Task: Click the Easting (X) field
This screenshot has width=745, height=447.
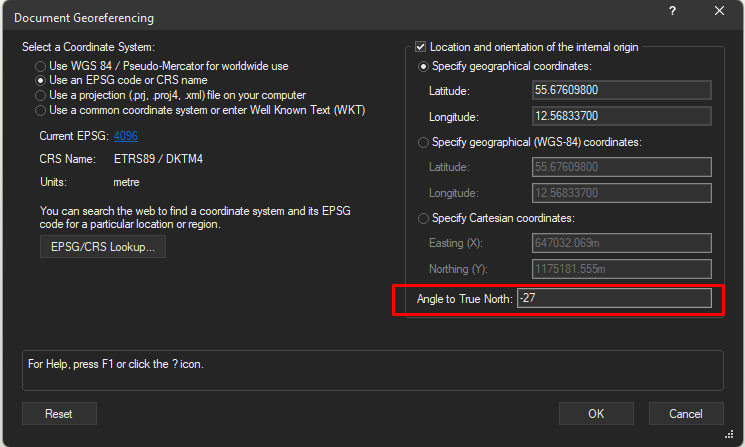Action: (622, 242)
